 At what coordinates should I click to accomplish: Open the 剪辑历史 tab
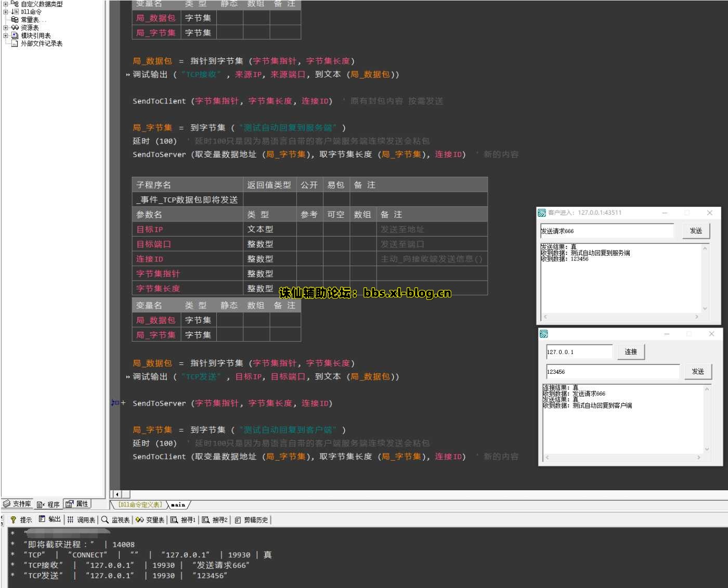tap(251, 519)
